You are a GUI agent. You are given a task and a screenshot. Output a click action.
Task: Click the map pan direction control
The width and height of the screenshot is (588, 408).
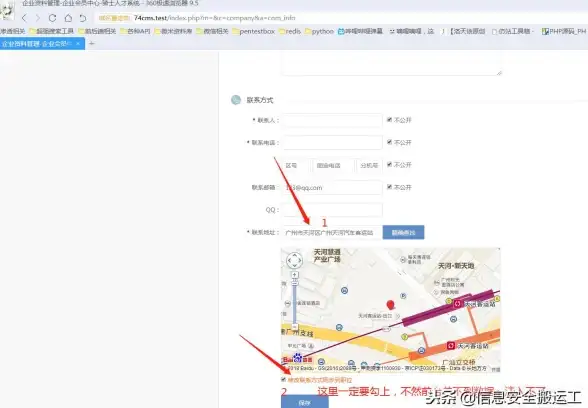tap(294, 260)
